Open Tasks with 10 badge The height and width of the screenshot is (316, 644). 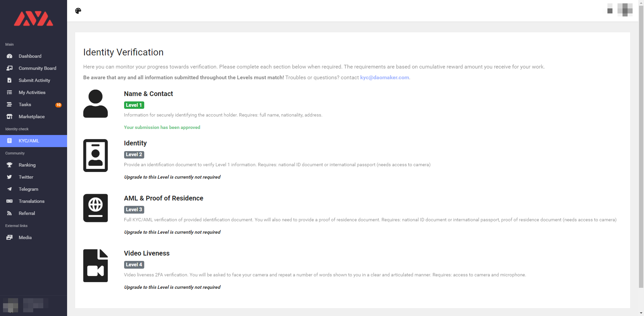tap(25, 104)
